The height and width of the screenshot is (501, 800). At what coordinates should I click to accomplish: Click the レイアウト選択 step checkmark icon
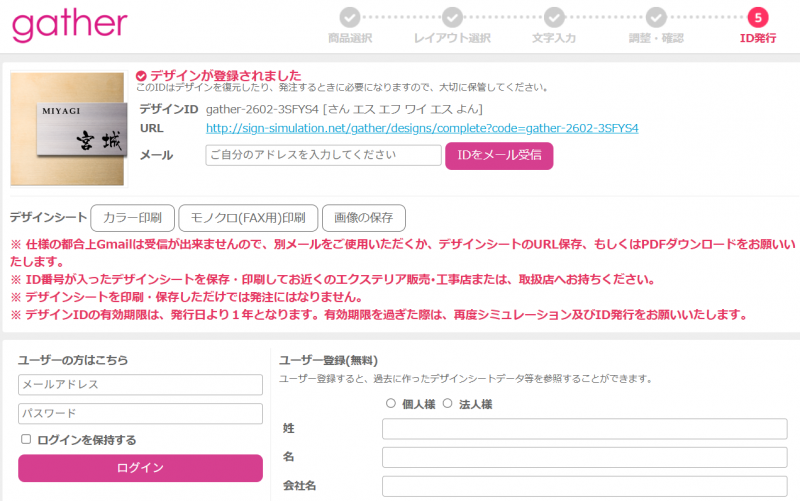tap(452, 17)
